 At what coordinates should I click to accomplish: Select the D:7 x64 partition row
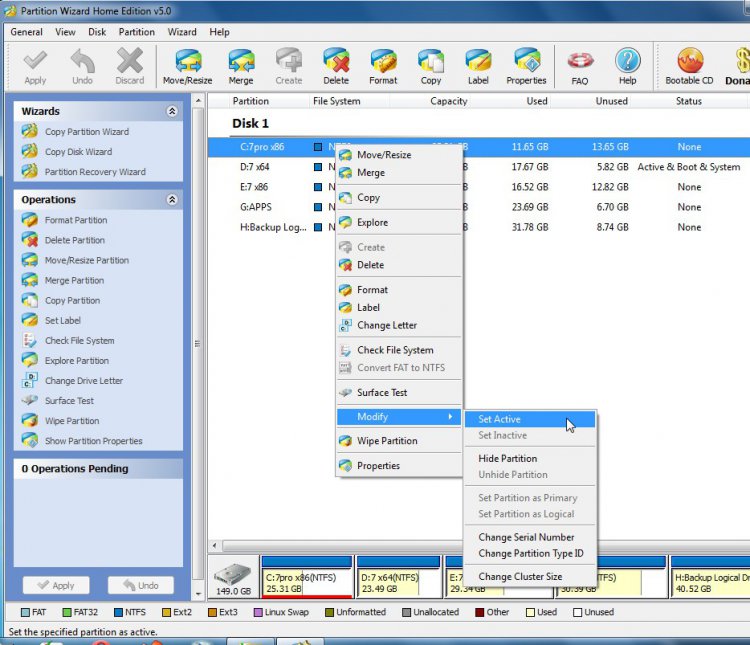coord(478,167)
